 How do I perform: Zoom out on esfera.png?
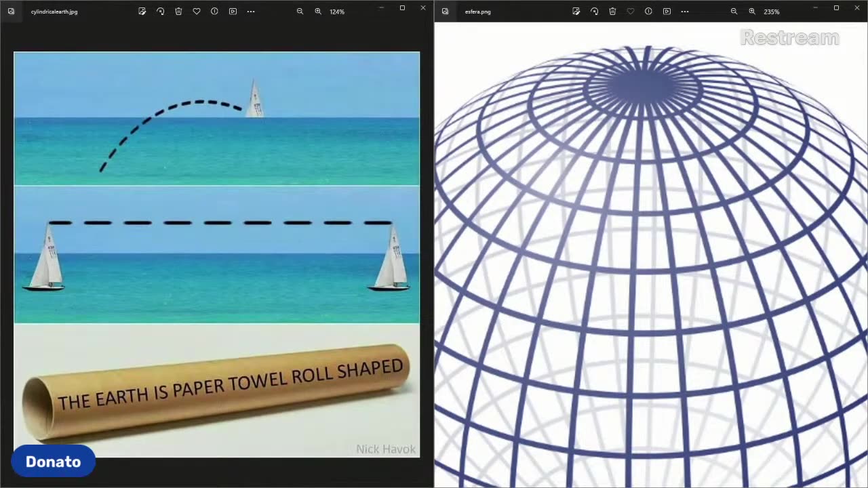734,12
